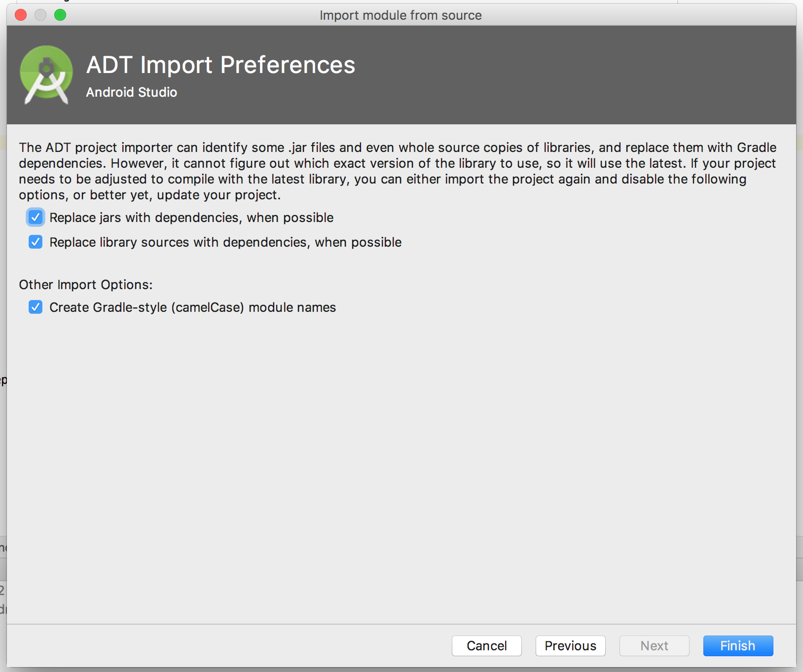Click the greyed-out Next button
The width and height of the screenshot is (803, 672).
pyautogui.click(x=654, y=646)
